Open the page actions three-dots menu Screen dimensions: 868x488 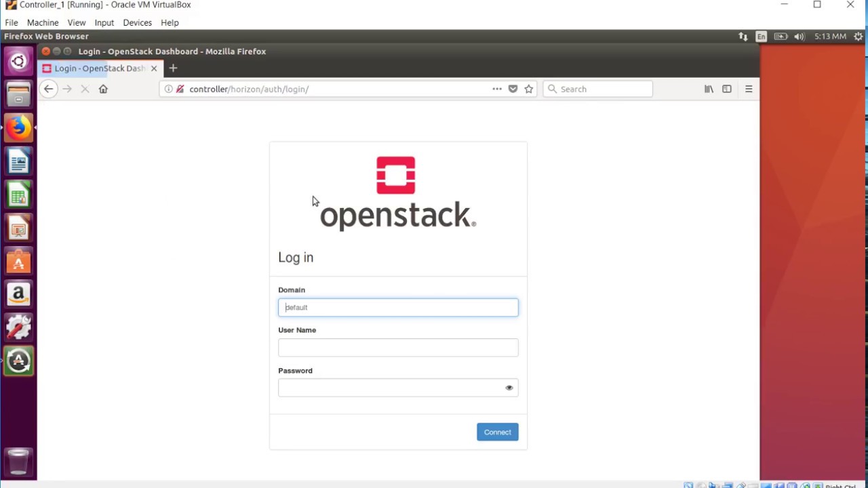(x=497, y=89)
